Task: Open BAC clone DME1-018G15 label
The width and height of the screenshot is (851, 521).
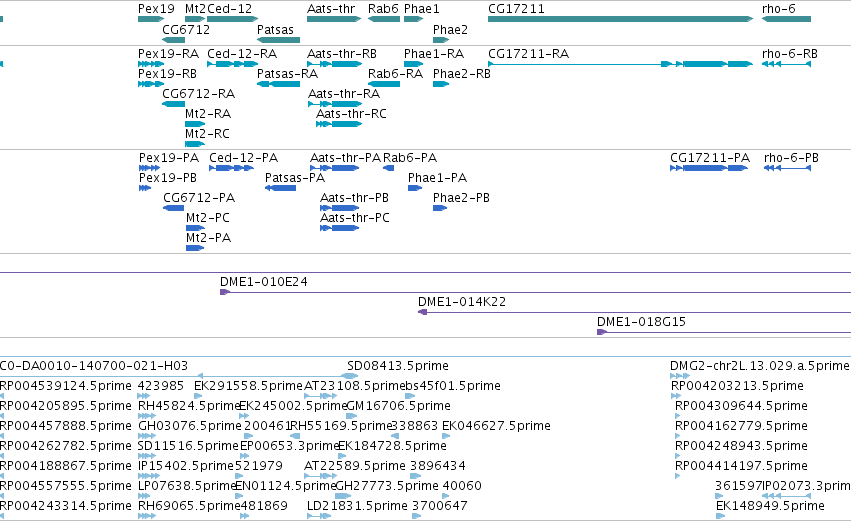Action: click(x=642, y=322)
